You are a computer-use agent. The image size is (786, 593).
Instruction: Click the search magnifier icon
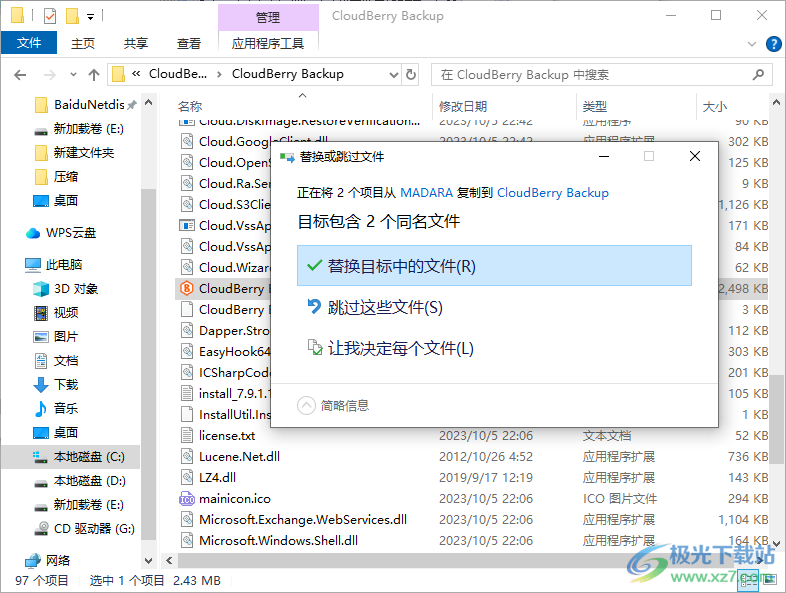[x=758, y=75]
